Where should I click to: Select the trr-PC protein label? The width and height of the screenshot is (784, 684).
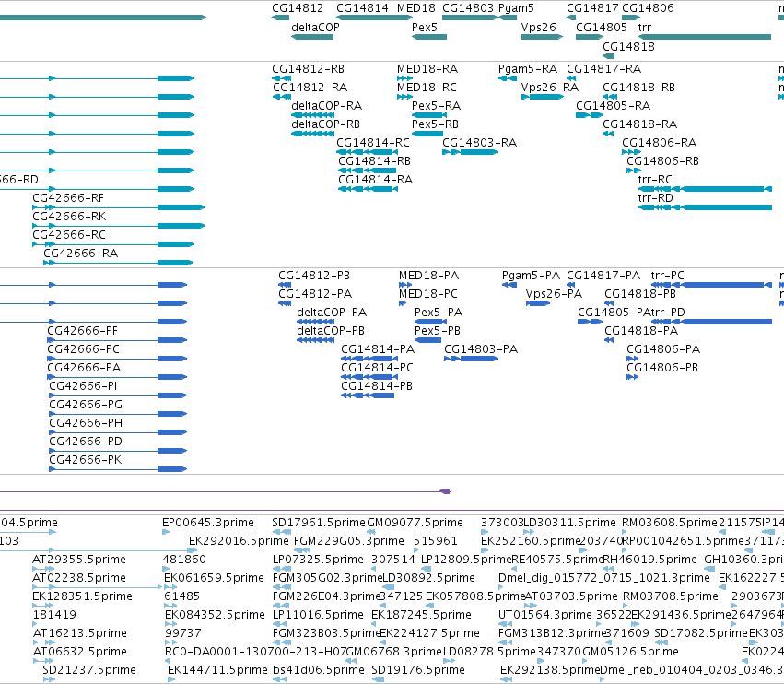pyautogui.click(x=668, y=276)
